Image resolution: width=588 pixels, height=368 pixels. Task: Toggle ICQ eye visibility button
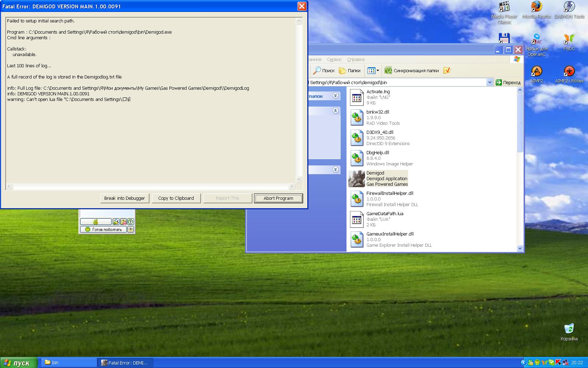131,230
